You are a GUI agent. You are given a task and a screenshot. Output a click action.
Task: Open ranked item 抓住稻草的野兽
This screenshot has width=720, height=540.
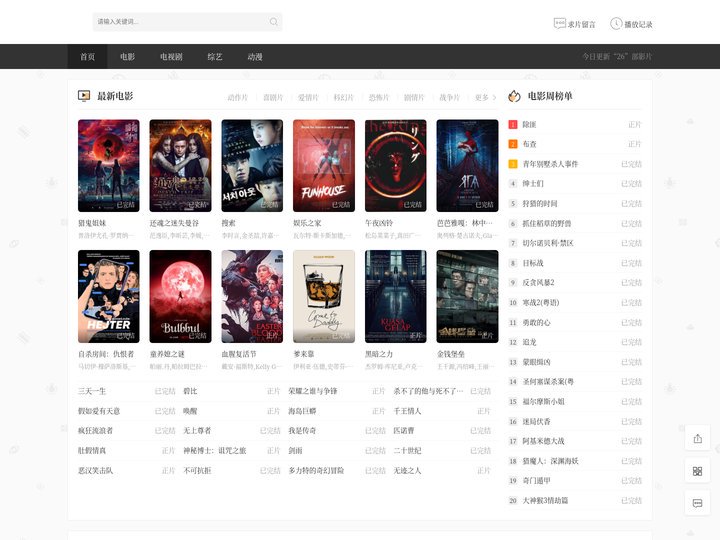pyautogui.click(x=547, y=224)
